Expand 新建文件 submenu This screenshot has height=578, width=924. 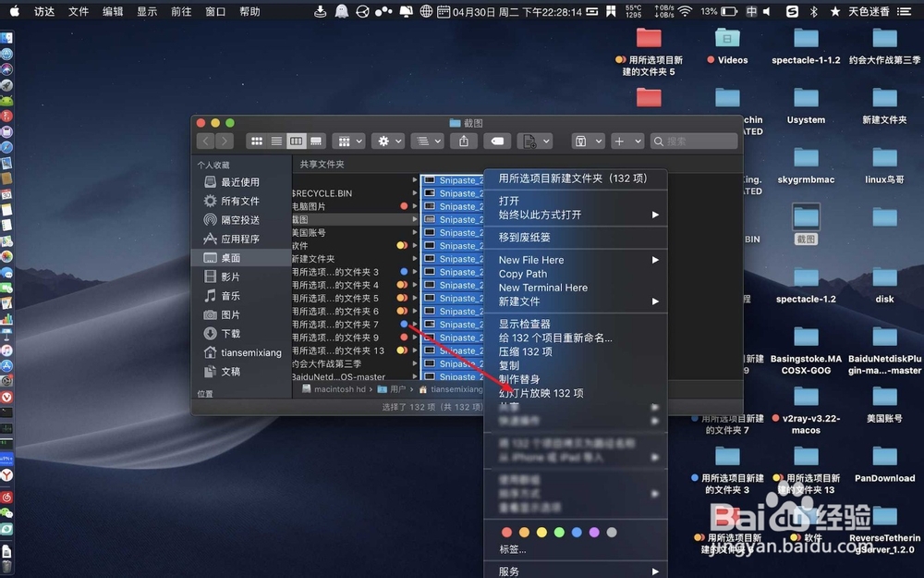pyautogui.click(x=575, y=301)
